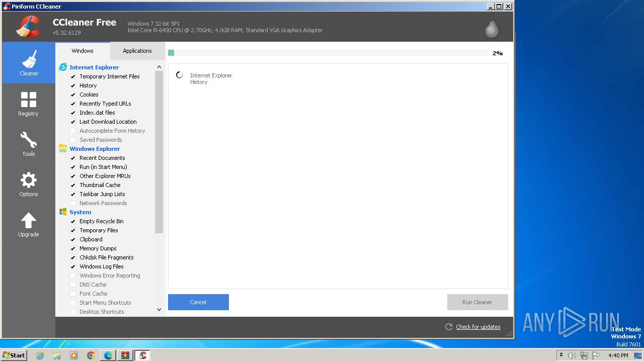Screen dimensions: 644x362
Task: Open the Tools wrench section
Action: coord(29,144)
